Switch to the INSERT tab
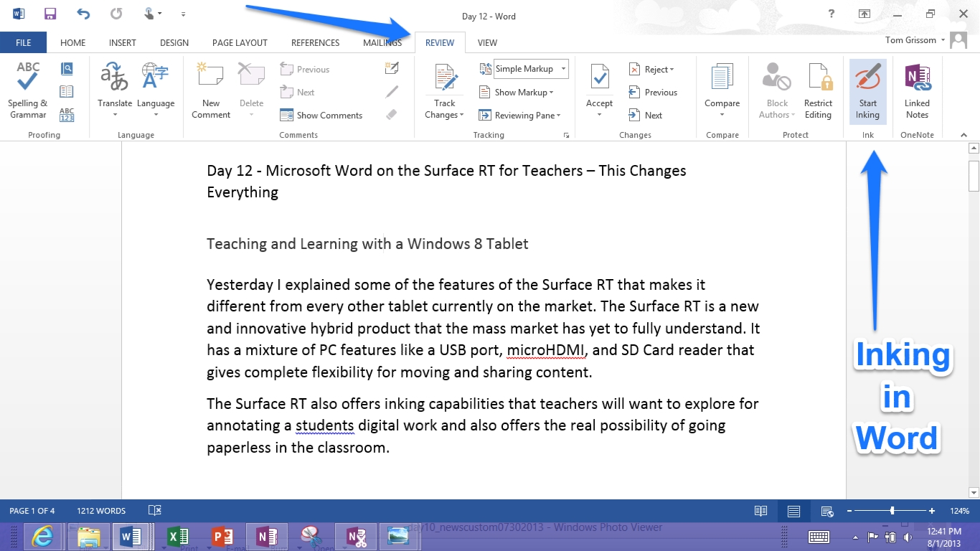980x551 pixels. click(123, 42)
